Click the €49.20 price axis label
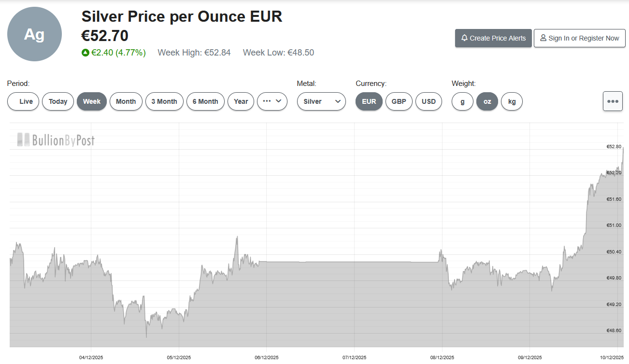The height and width of the screenshot is (364, 629). (614, 304)
